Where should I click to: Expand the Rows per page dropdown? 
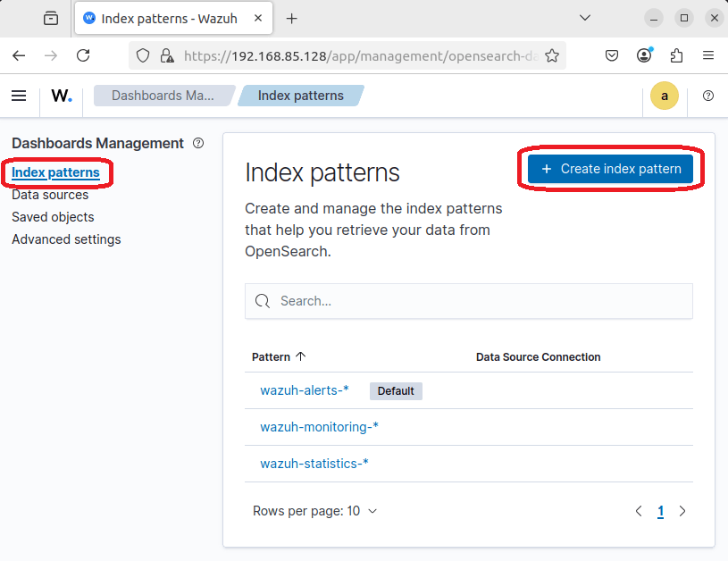(x=314, y=511)
